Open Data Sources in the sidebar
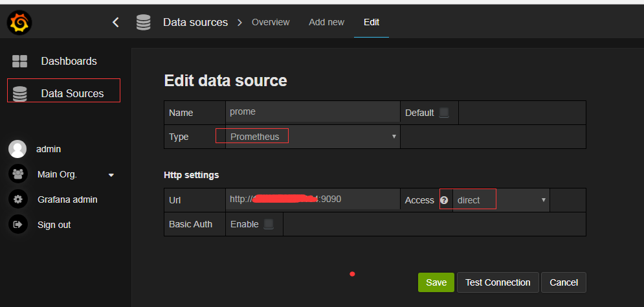 72,94
